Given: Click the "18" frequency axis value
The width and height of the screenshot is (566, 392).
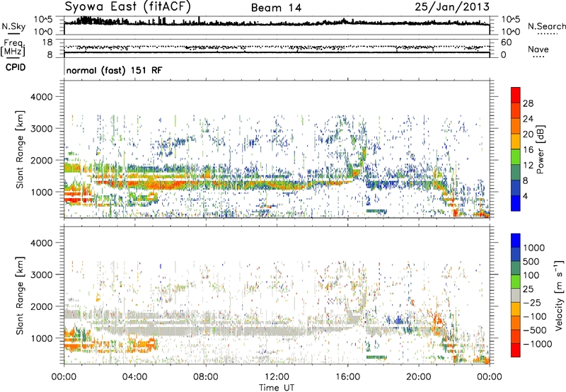Looking at the screenshot, I should 47,42.
